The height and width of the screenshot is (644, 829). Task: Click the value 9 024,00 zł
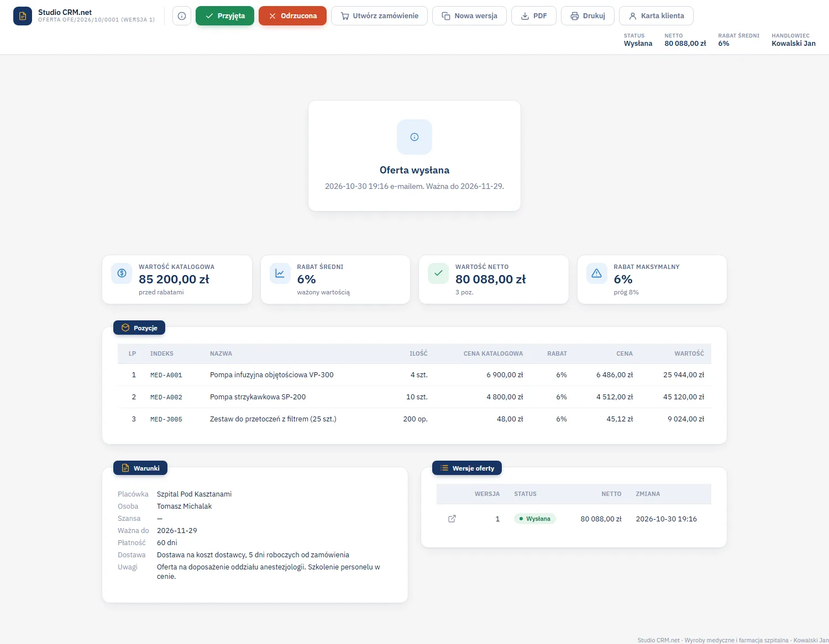[x=686, y=419]
